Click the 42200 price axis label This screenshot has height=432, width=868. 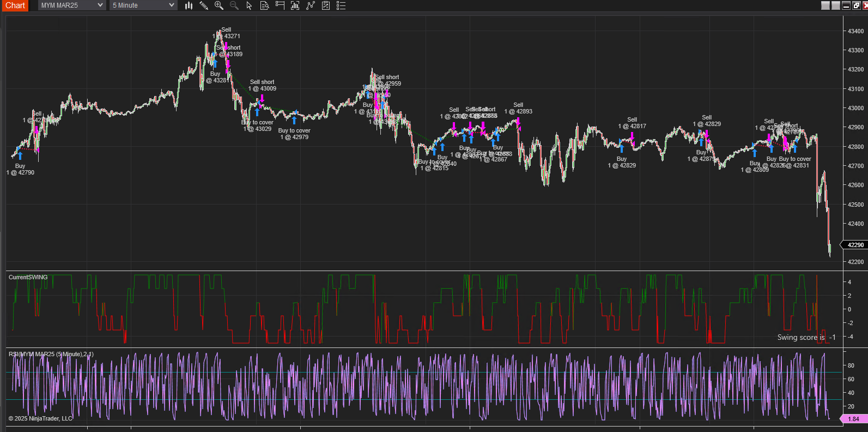pyautogui.click(x=855, y=262)
